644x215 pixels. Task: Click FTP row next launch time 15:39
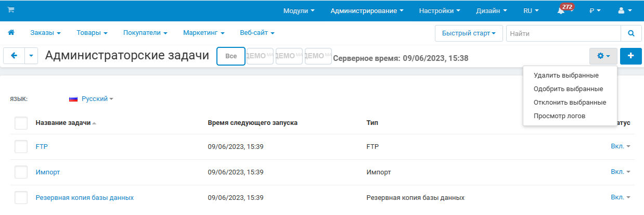pyautogui.click(x=235, y=147)
